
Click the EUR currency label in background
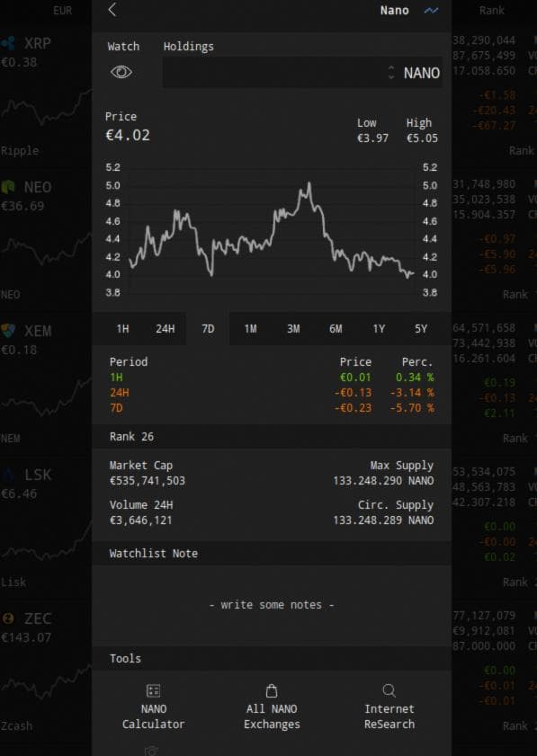(x=62, y=10)
